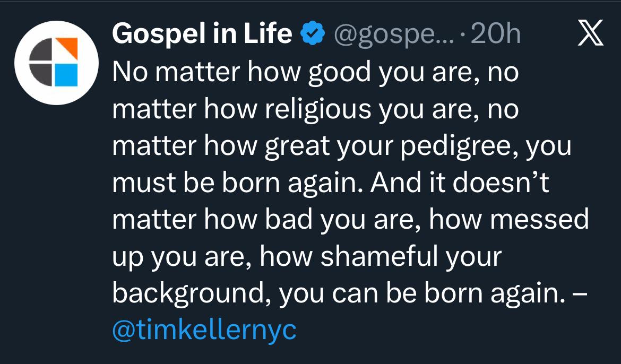621x364 pixels.
Task: Click the blue square in the avatar logo
Action: click(66, 75)
